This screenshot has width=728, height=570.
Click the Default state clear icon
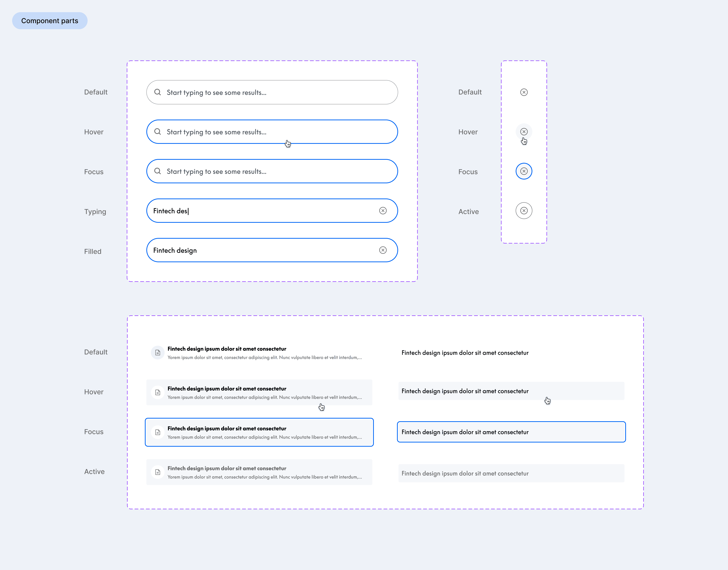pos(524,92)
